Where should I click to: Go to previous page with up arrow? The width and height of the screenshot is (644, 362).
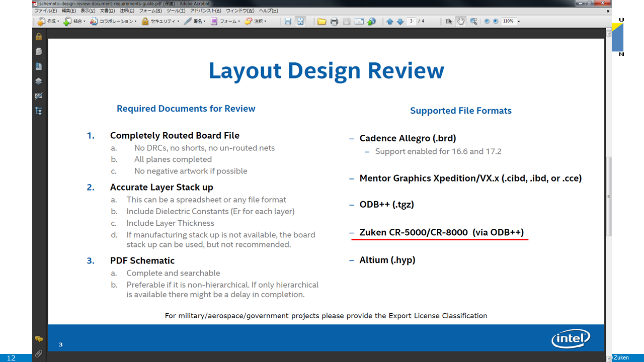(390, 22)
